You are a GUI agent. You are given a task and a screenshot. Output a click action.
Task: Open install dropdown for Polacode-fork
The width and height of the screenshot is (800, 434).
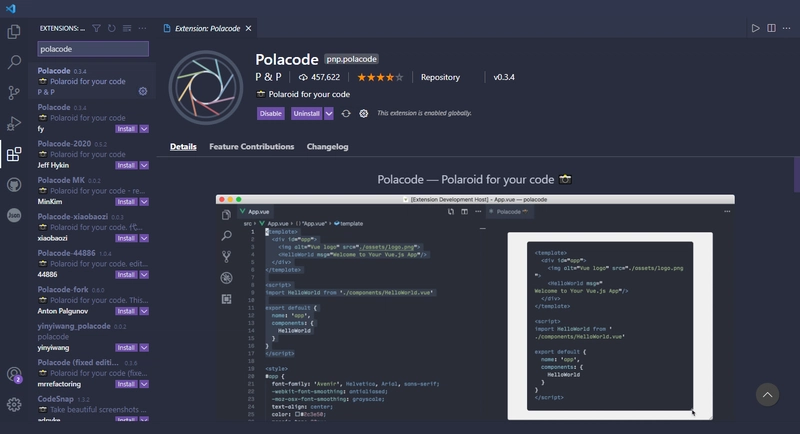(144, 311)
